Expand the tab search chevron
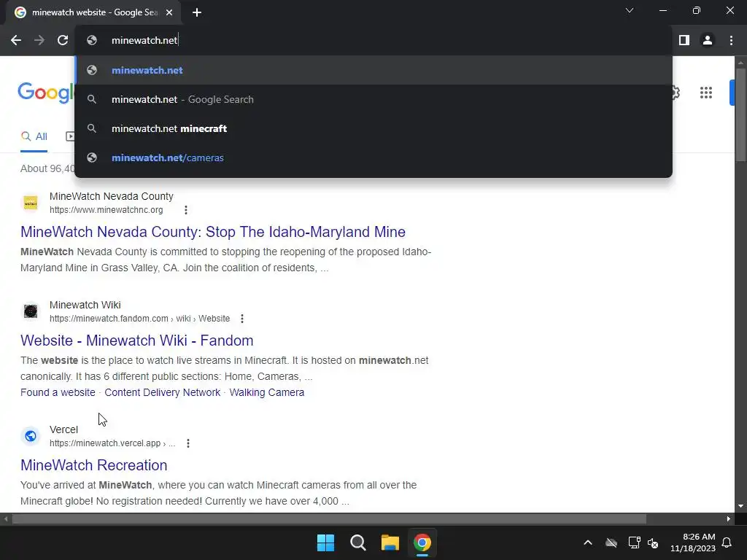The height and width of the screenshot is (560, 747). tap(630, 10)
